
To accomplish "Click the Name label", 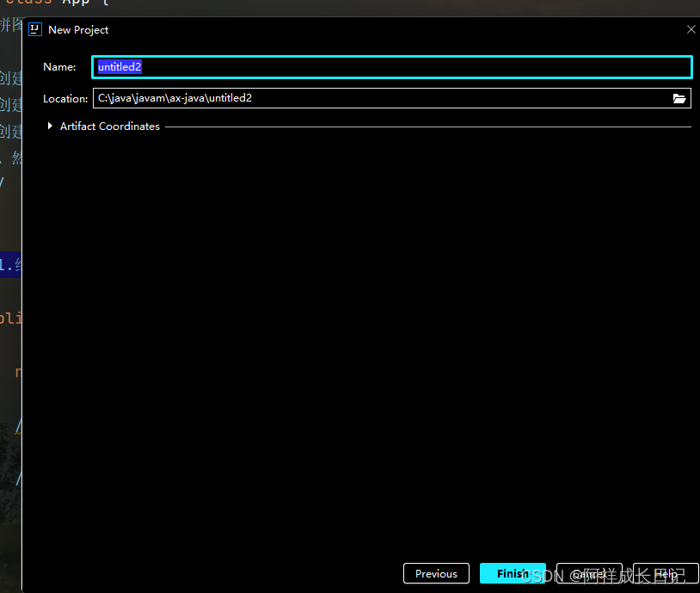I will [x=59, y=67].
